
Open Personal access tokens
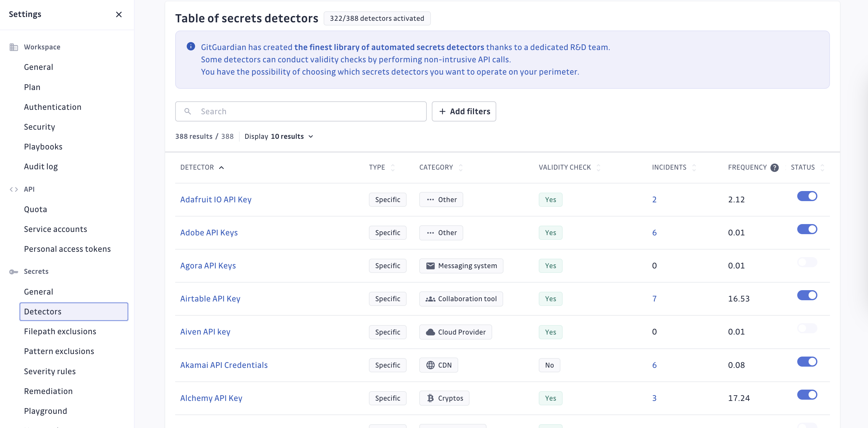coord(67,249)
